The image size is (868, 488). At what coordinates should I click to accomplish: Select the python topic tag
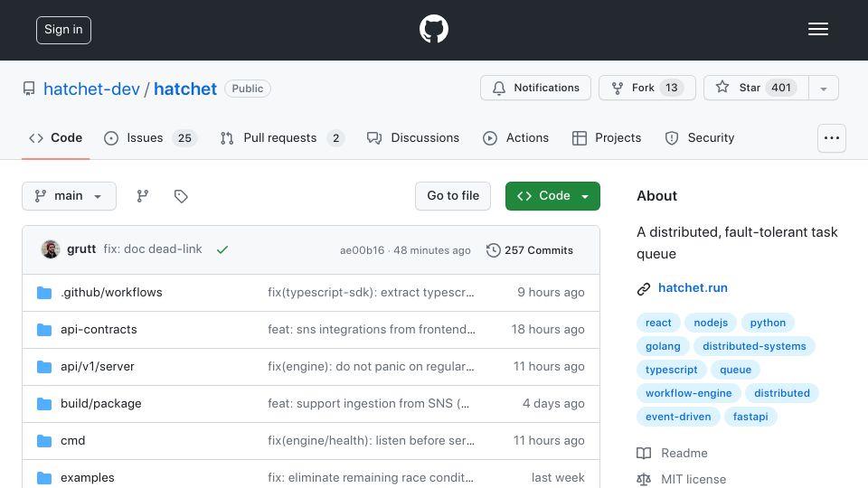(768, 323)
